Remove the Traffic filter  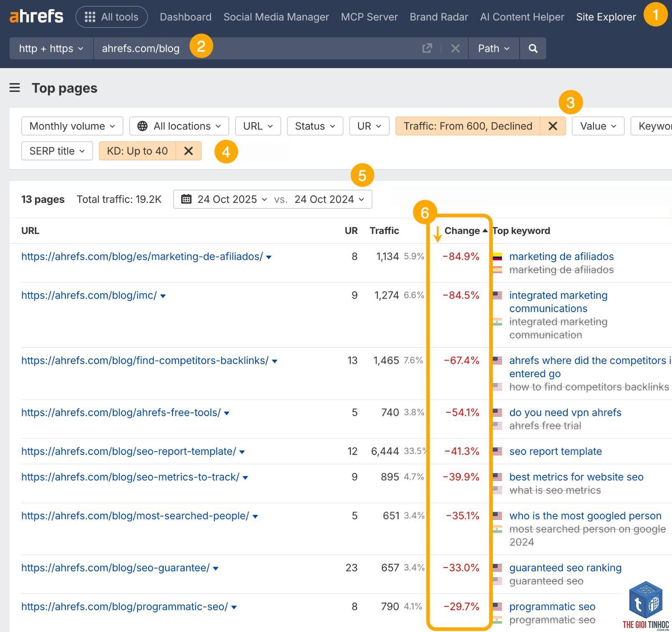553,126
